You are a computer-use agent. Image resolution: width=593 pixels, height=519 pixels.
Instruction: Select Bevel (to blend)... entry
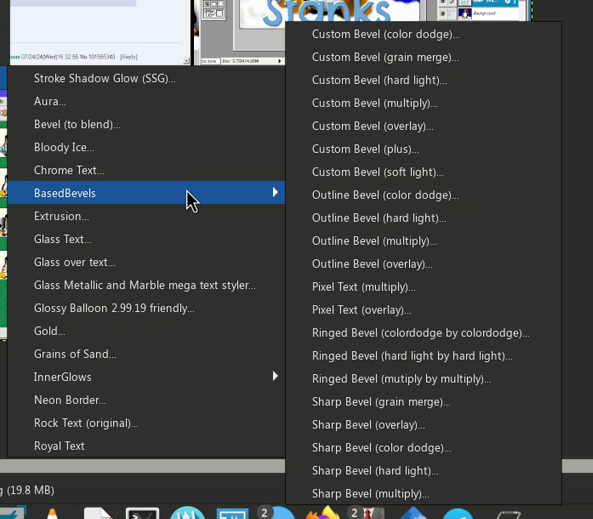point(146,124)
